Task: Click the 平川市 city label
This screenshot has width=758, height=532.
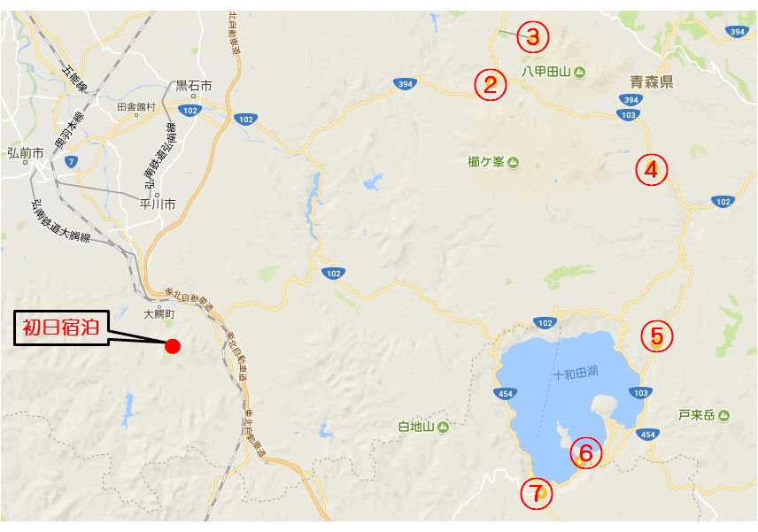Action: pos(158,204)
